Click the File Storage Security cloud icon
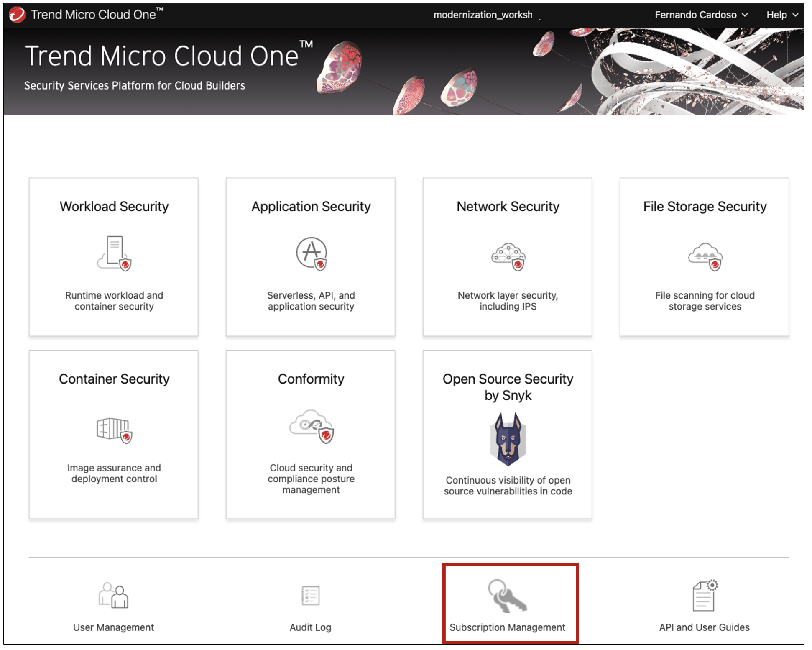 tap(705, 256)
